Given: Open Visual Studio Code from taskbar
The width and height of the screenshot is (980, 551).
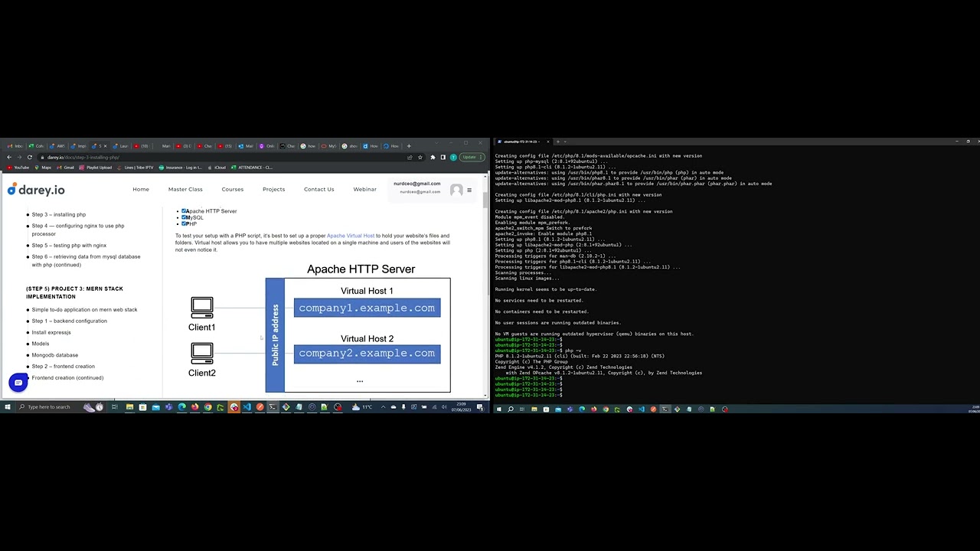Looking at the screenshot, I should pyautogui.click(x=247, y=406).
